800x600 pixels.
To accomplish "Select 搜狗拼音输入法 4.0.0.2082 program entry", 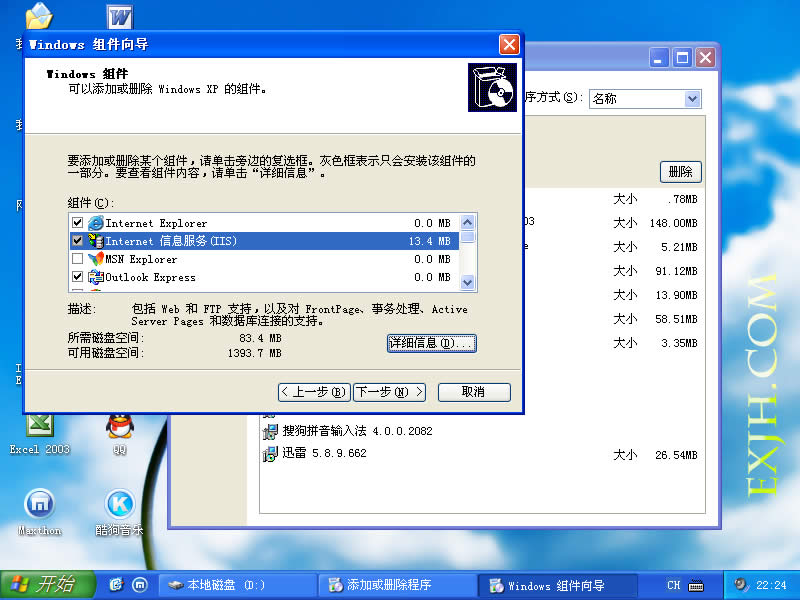I will 357,431.
